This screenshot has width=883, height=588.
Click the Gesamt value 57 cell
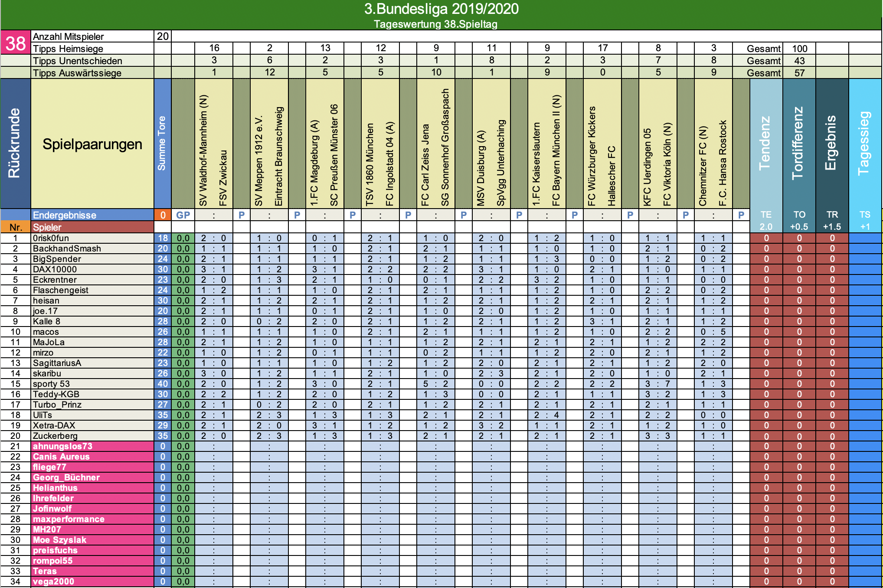[799, 73]
